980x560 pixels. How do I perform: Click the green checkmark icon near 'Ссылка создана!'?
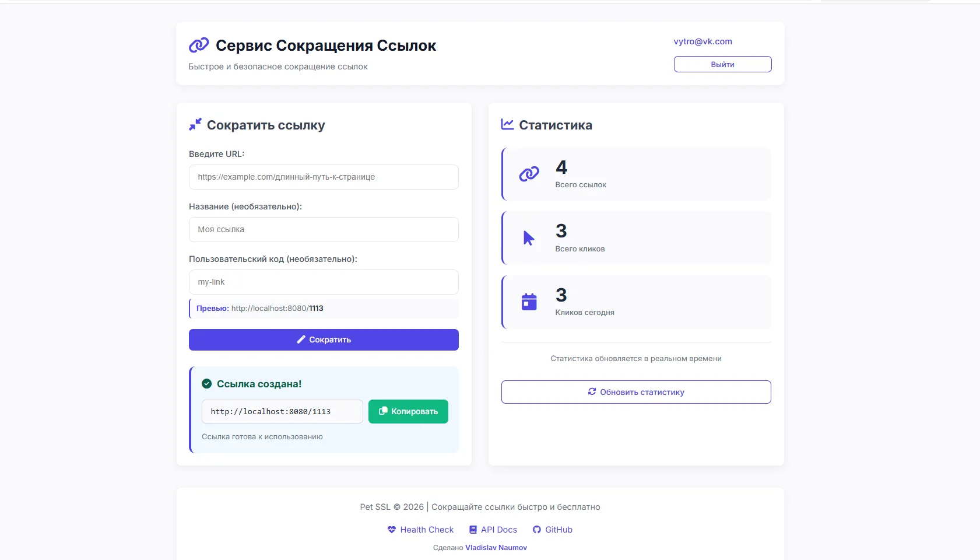tap(206, 383)
